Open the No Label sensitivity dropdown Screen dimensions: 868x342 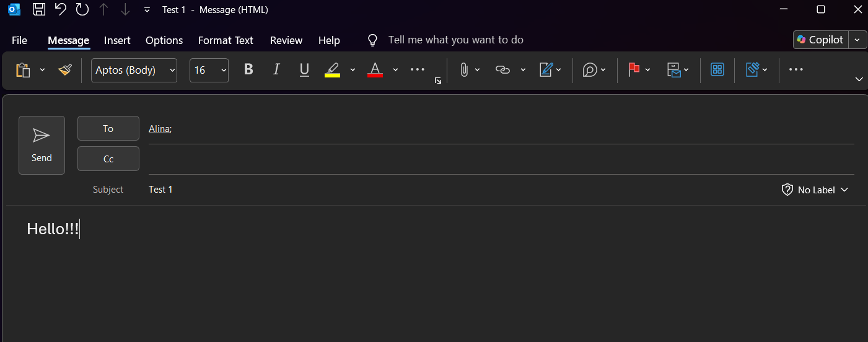click(815, 190)
